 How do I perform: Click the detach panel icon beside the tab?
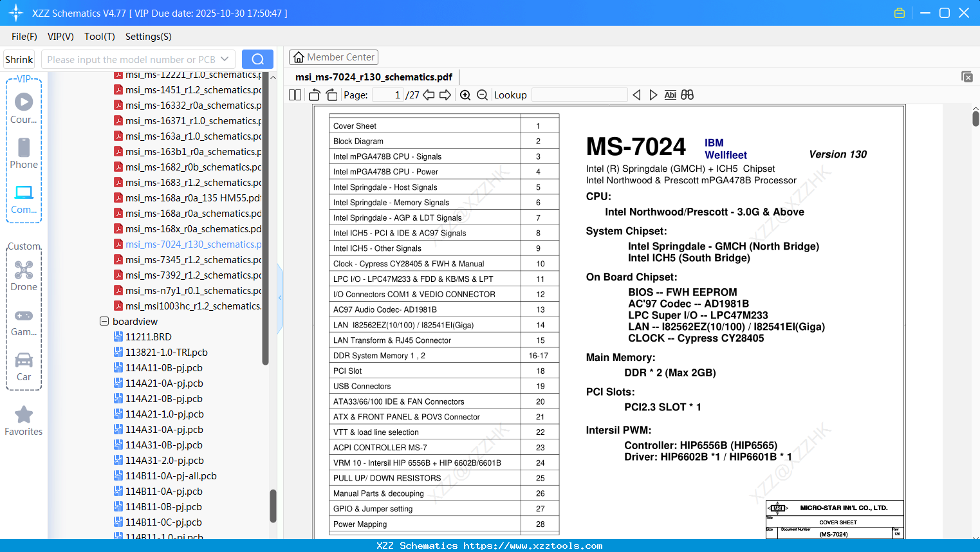point(967,77)
